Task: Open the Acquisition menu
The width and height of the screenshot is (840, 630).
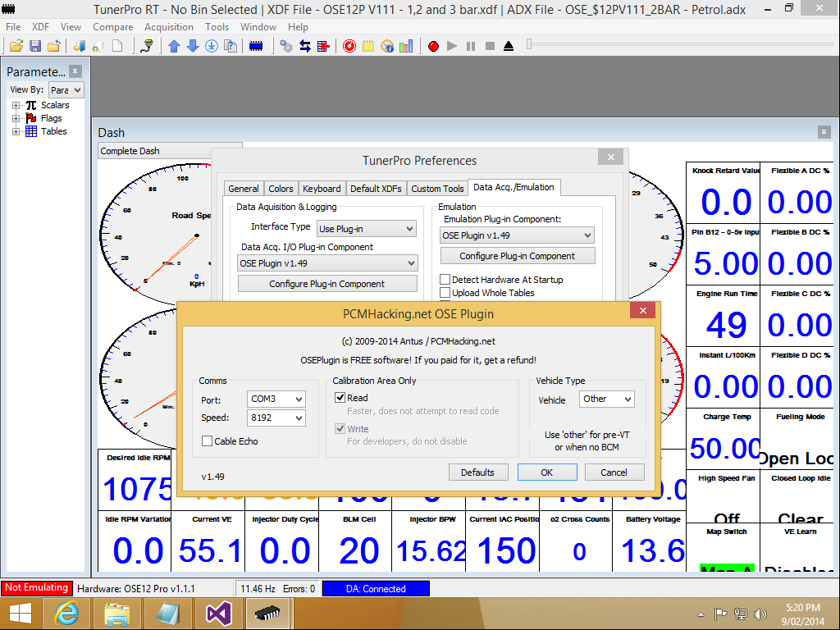Action: 169,27
